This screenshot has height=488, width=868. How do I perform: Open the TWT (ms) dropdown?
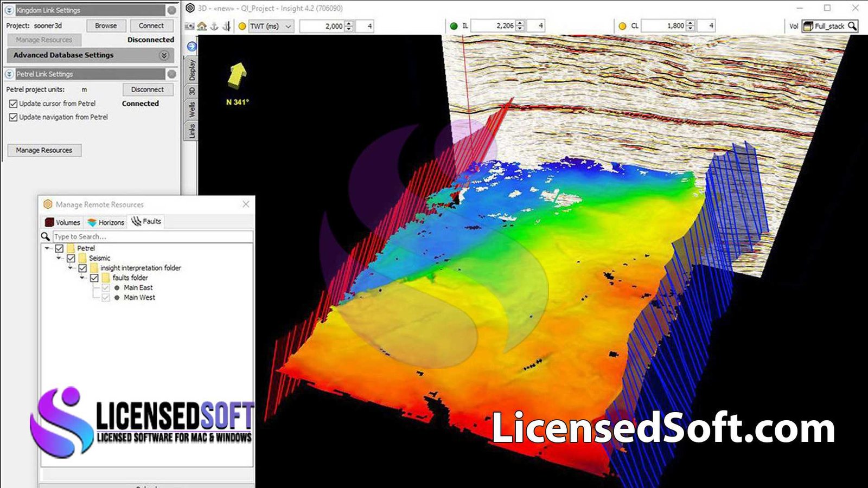click(x=271, y=26)
